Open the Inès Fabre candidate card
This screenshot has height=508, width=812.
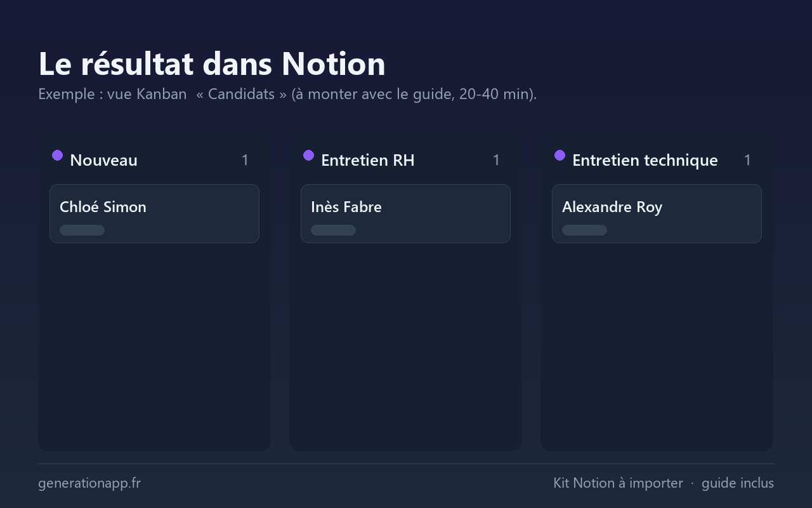pos(405,213)
